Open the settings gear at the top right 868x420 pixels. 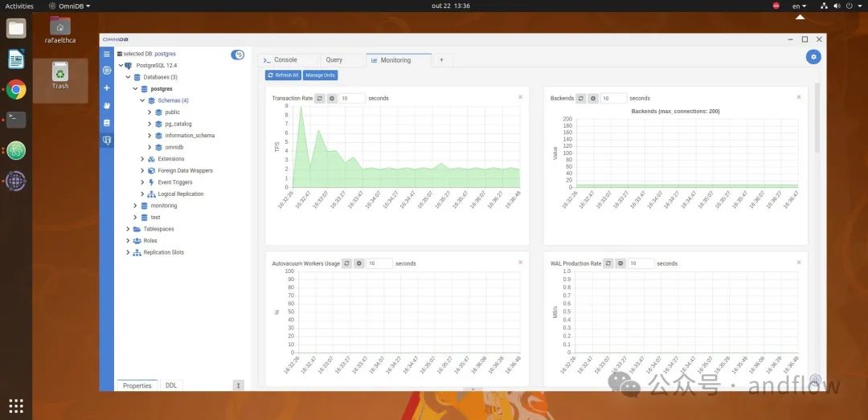813,57
